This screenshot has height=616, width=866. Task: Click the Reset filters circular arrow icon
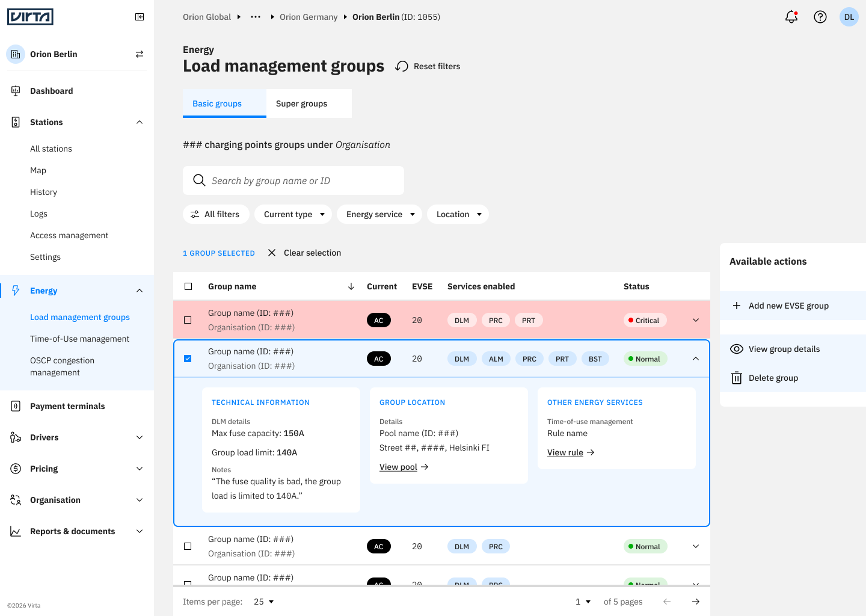tap(402, 66)
